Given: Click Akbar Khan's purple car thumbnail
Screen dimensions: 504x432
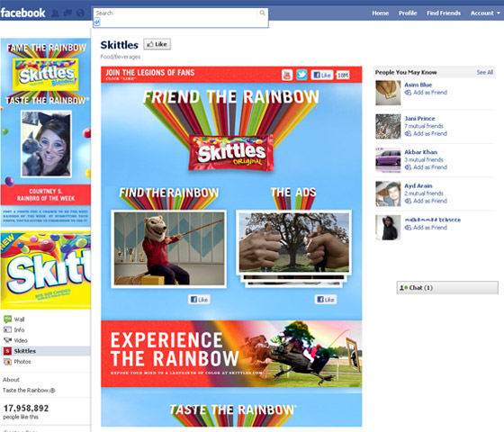Looking at the screenshot, I should pyautogui.click(x=388, y=160).
